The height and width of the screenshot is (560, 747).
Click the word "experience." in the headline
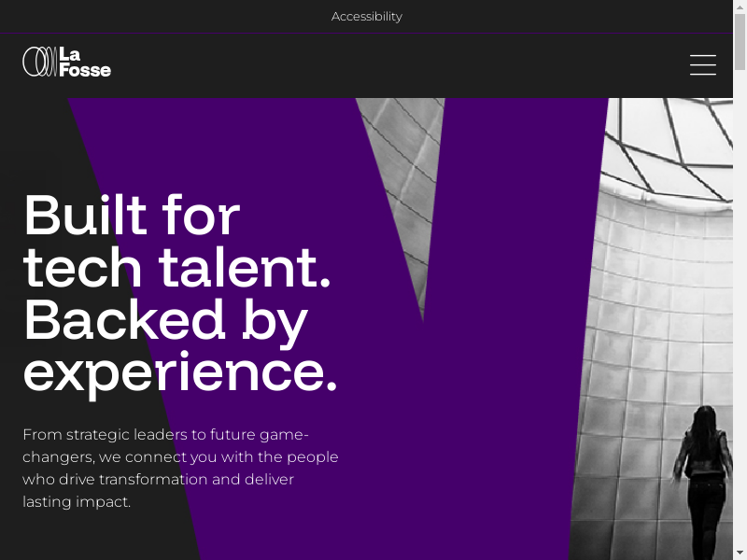pyautogui.click(x=179, y=371)
